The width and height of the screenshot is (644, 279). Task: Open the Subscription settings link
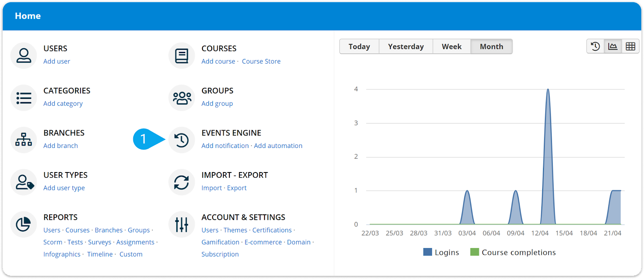coord(220,254)
